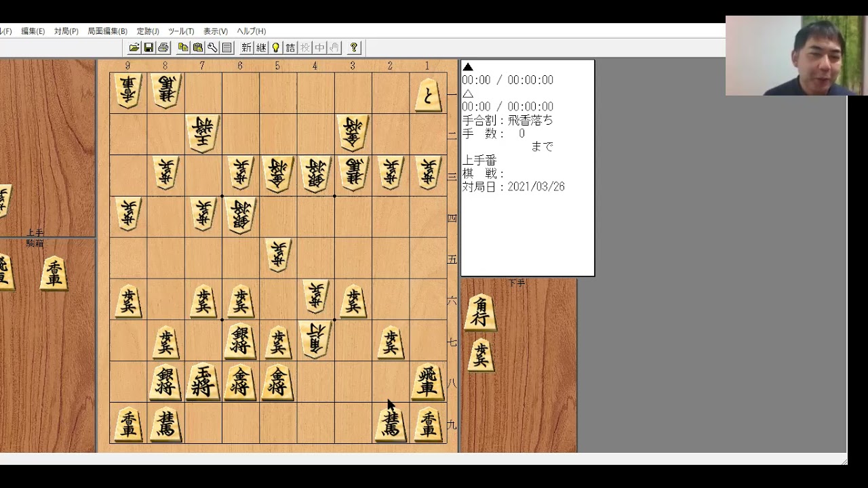The width and height of the screenshot is (868, 488).
Task: Select the gold on square 6八
Action: pos(240,383)
